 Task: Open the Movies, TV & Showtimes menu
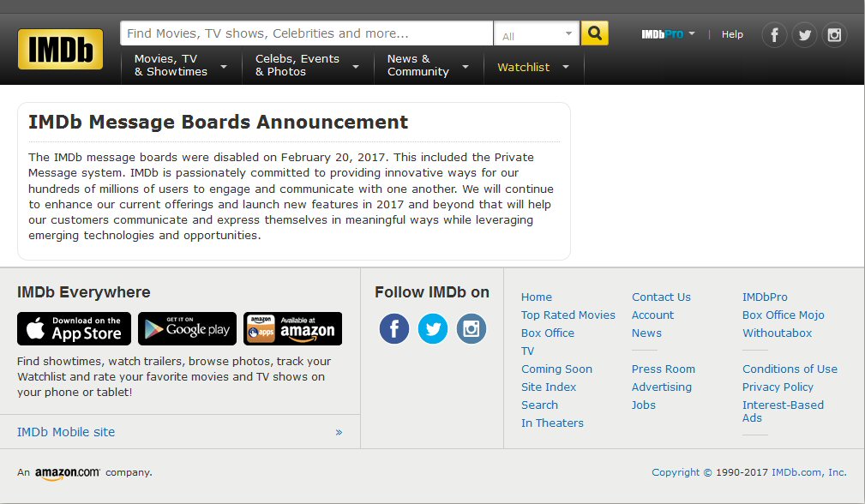tap(181, 66)
